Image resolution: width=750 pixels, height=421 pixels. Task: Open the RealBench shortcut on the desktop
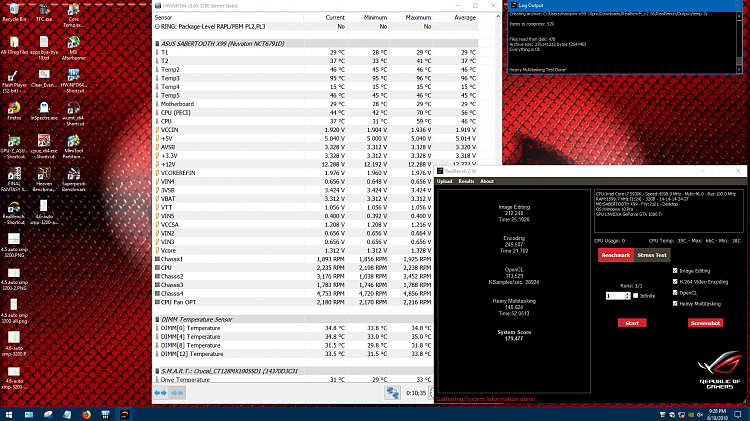click(x=14, y=212)
